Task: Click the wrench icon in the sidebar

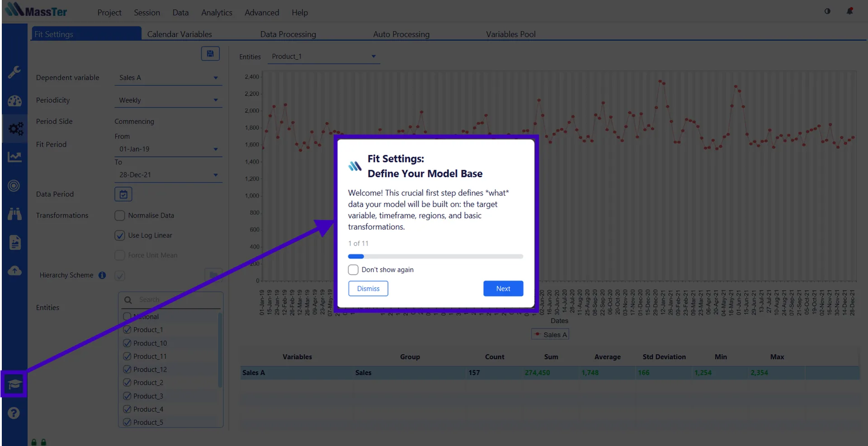Action: [14, 72]
